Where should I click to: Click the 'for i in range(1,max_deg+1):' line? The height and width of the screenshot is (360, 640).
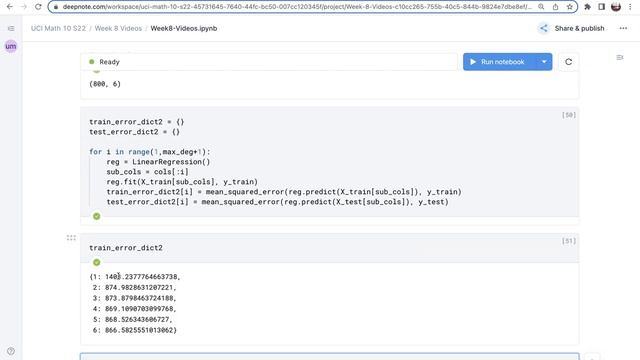(150, 152)
